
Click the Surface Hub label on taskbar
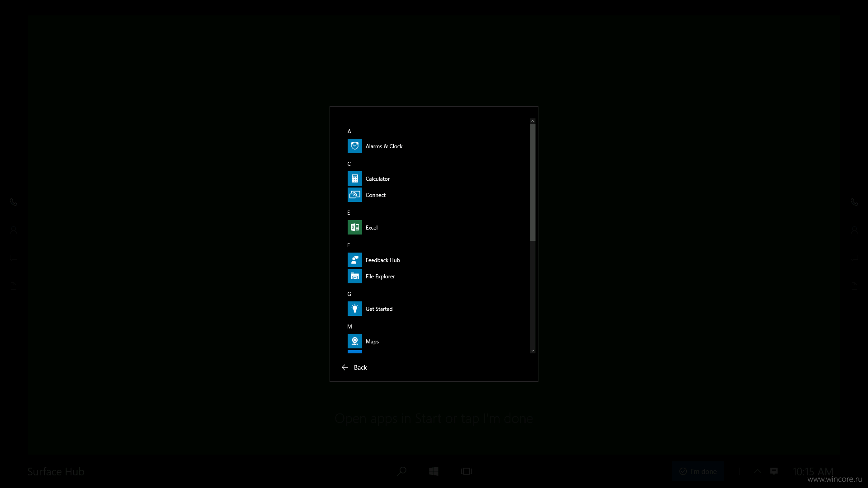[x=56, y=471]
